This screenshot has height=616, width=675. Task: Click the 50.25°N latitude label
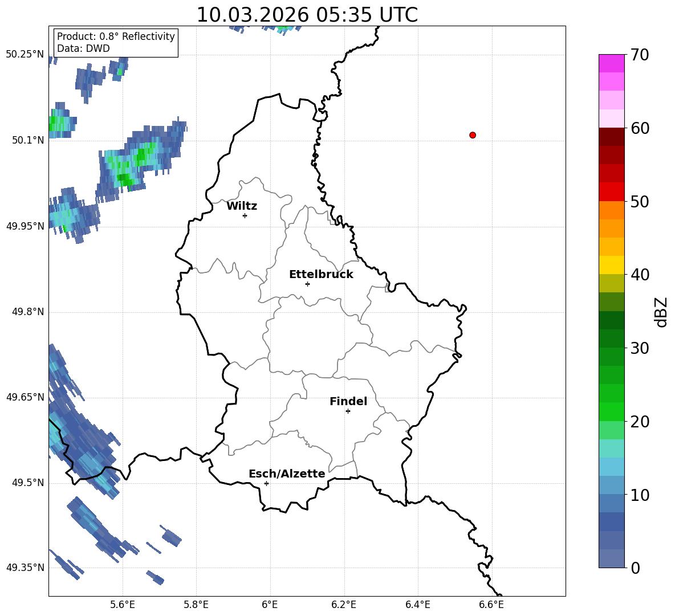click(25, 55)
